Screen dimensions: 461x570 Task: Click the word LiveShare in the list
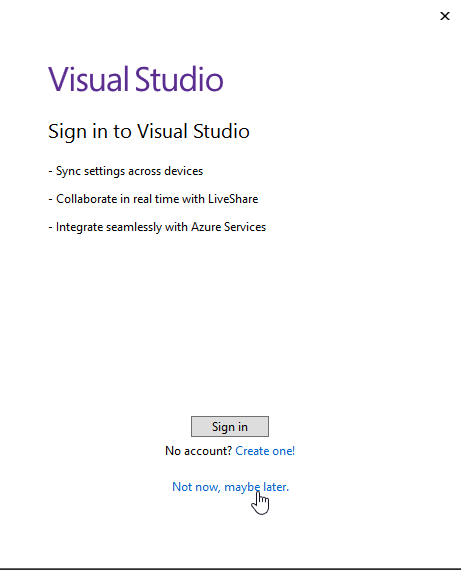click(233, 199)
